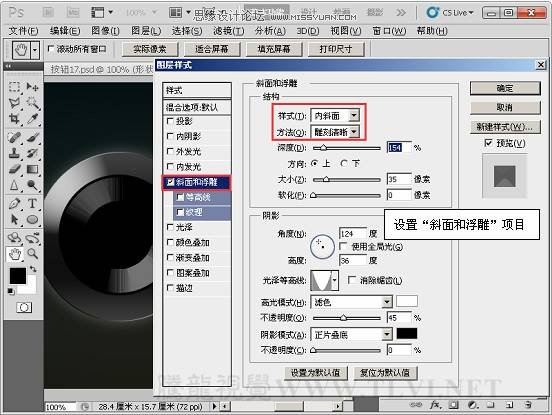The image size is (552, 415).
Task: Select the Dodge tool
Action: [32, 185]
